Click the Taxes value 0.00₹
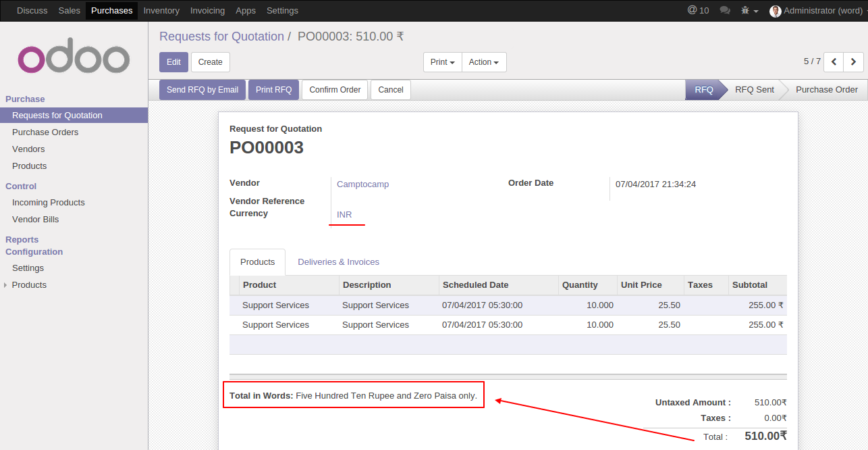This screenshot has height=450, width=868. (775, 418)
